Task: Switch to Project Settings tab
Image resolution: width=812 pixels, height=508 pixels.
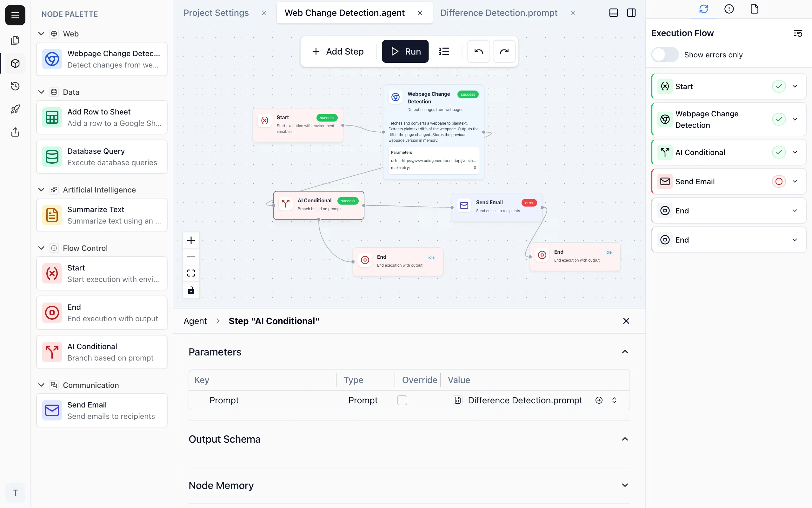Action: [x=216, y=13]
